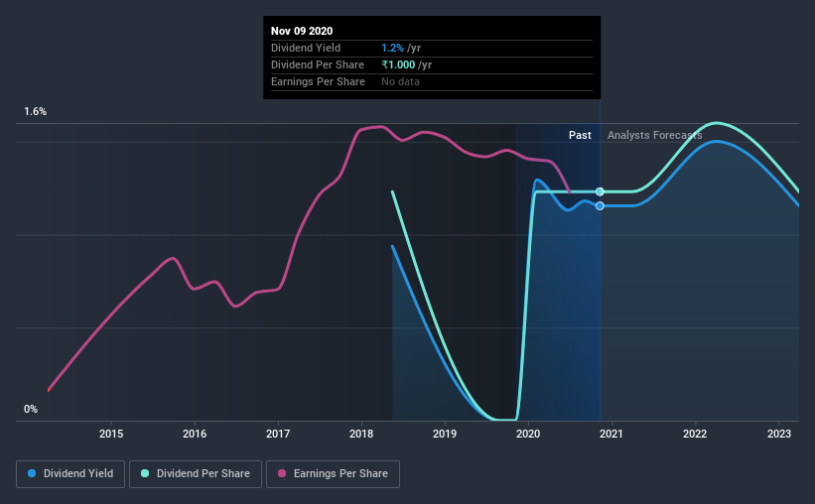The width and height of the screenshot is (815, 504).
Task: Click the 1.2% dividend yield value
Action: tap(392, 48)
